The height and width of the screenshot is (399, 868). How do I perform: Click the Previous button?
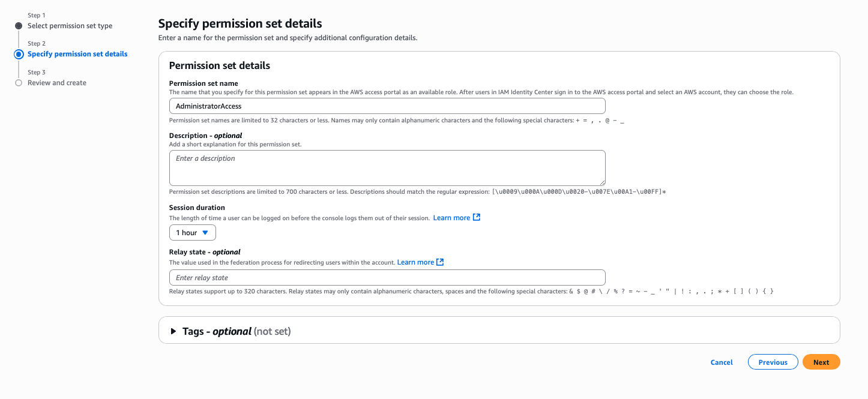coord(773,362)
